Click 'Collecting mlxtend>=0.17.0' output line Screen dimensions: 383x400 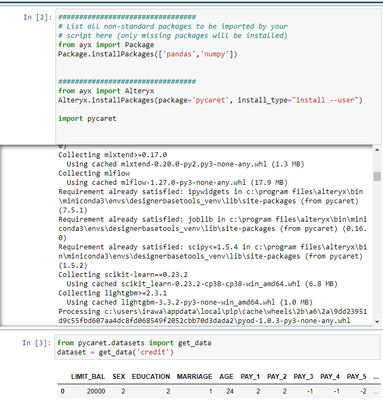click(x=113, y=155)
